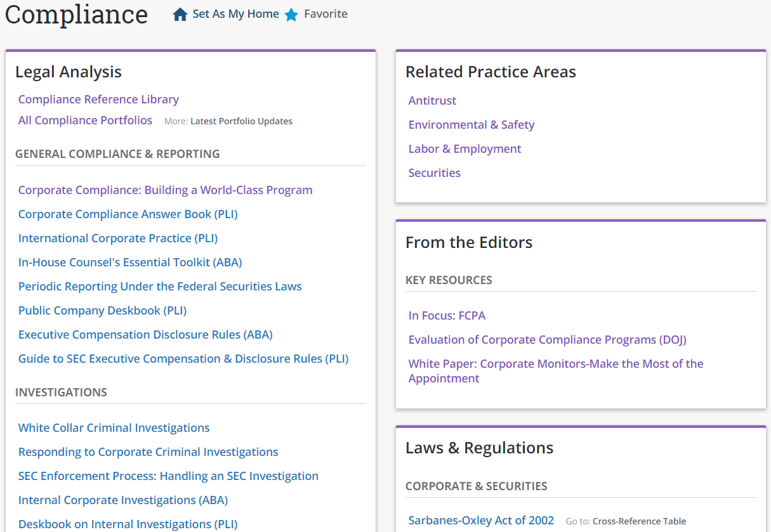Select International Corporate Practice (PLI)
Viewport: 771px width, 532px height.
117,238
